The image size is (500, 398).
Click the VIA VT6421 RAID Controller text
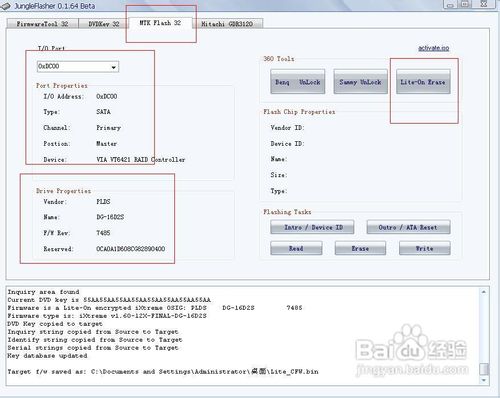[x=141, y=160]
